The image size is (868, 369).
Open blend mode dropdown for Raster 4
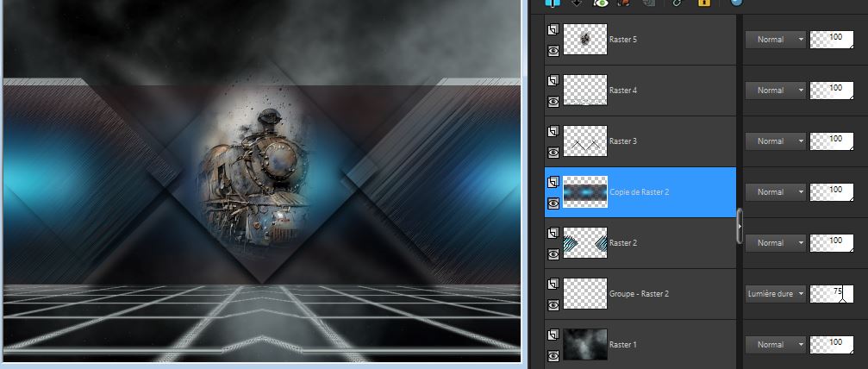[x=776, y=91]
